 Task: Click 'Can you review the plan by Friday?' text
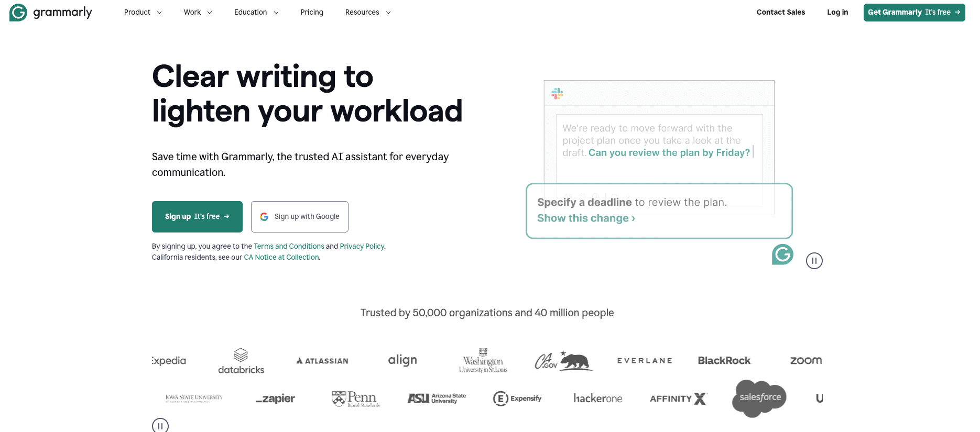669,153
